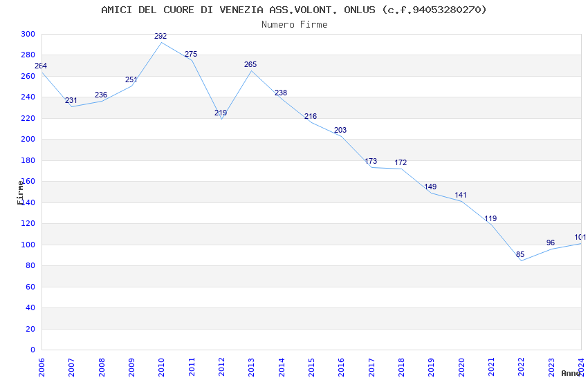
Task: Click x-axis year label 2015
Action: (x=311, y=368)
